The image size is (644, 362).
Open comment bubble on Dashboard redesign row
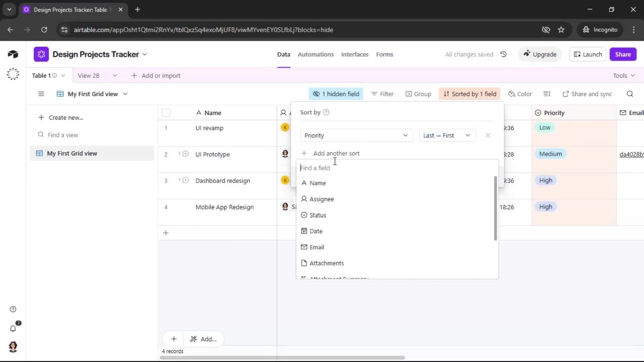pos(185,180)
